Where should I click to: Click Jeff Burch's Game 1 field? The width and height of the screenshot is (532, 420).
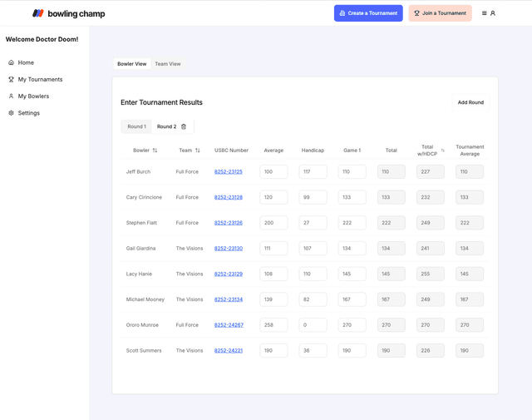(352, 172)
